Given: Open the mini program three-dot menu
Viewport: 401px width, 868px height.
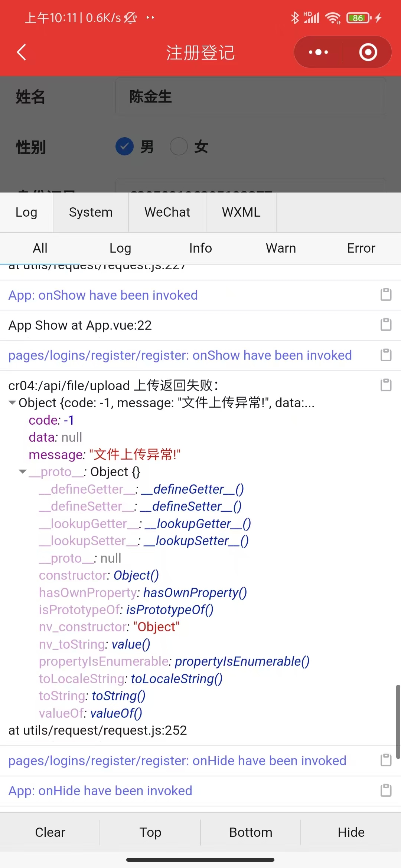Looking at the screenshot, I should click(x=318, y=52).
